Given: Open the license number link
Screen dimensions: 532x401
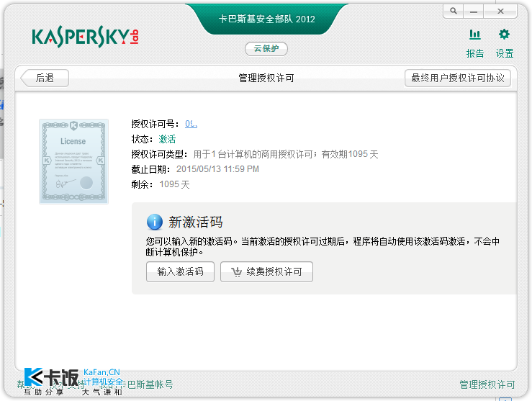Looking at the screenshot, I should coord(191,124).
